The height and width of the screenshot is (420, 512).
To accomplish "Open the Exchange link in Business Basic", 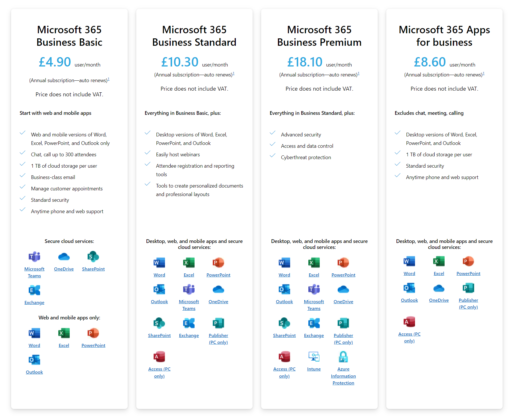I will click(x=34, y=302).
